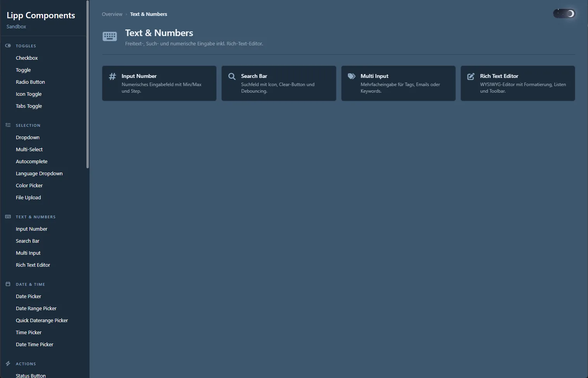Click the Freitext-, Such- description text
Viewport: 588px width, 378px height.
(x=194, y=44)
